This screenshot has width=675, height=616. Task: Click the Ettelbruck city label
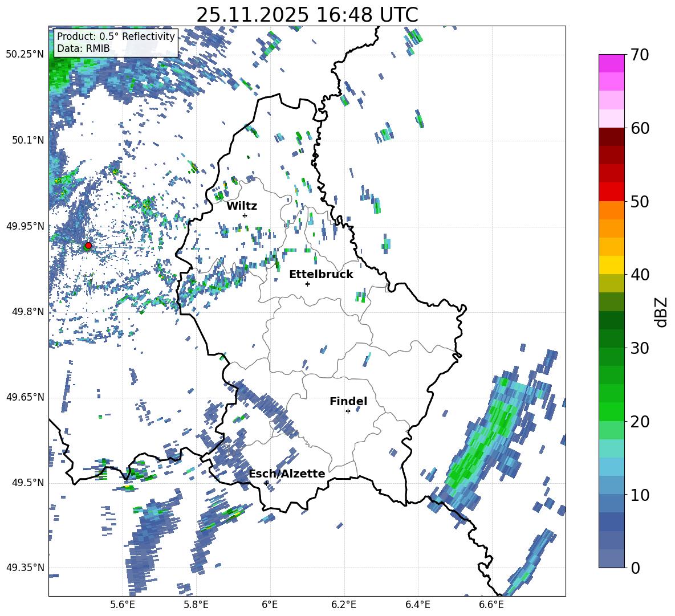321,275
